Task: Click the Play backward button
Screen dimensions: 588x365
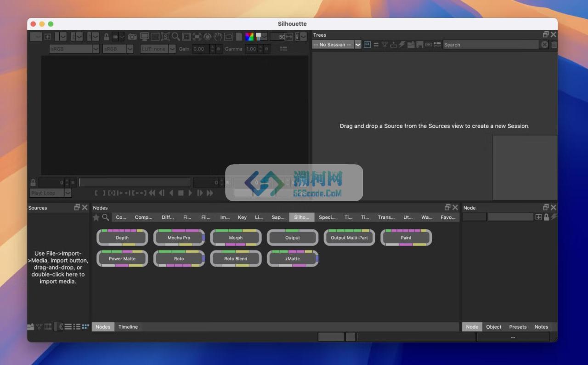Action: click(171, 193)
